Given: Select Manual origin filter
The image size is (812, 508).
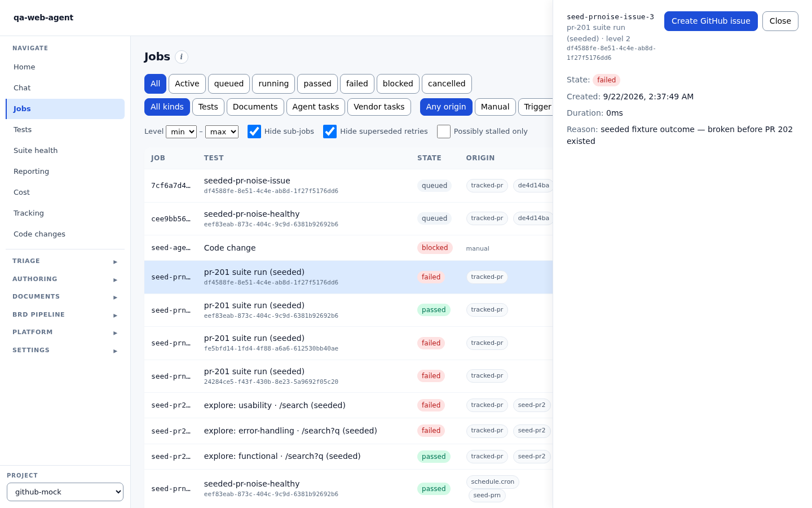Looking at the screenshot, I should 495,107.
